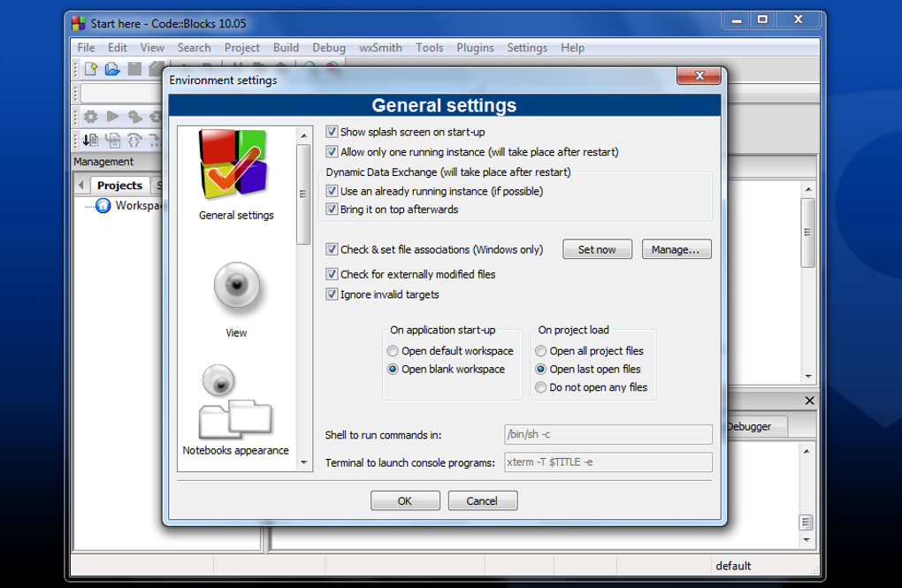This screenshot has height=588, width=902.
Task: Open the Settings menu
Action: click(527, 48)
